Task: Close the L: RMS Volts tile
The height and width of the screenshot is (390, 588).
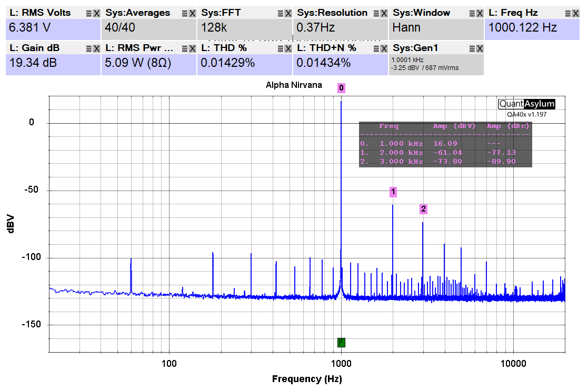Action: click(x=96, y=14)
